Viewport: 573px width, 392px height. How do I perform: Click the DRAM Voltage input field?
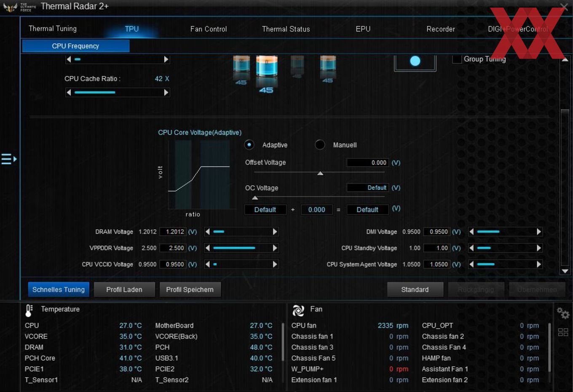173,232
